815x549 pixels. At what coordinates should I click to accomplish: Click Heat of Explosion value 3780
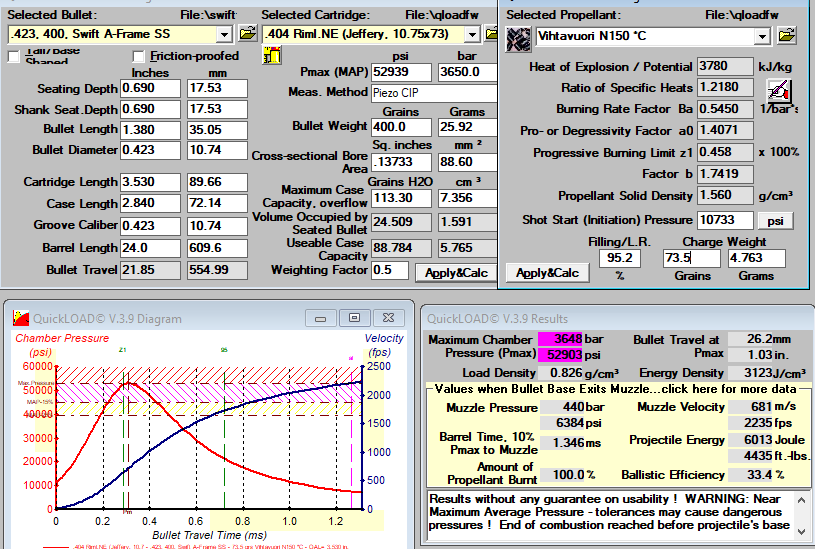[x=725, y=67]
